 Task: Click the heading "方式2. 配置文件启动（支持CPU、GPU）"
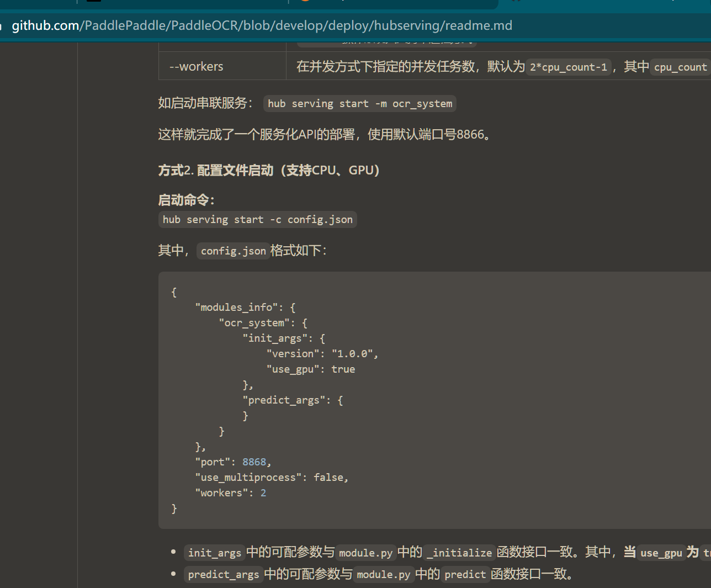pos(269,170)
